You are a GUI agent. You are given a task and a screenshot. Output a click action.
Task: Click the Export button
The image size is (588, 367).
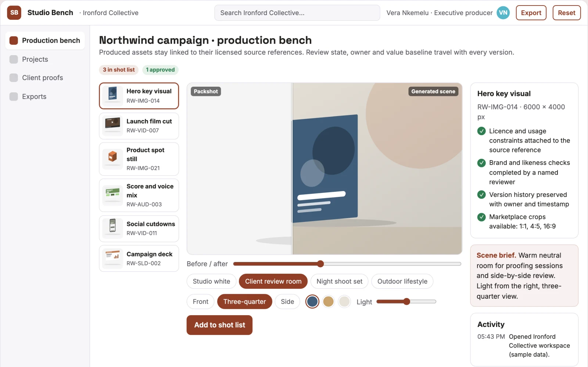(x=531, y=12)
